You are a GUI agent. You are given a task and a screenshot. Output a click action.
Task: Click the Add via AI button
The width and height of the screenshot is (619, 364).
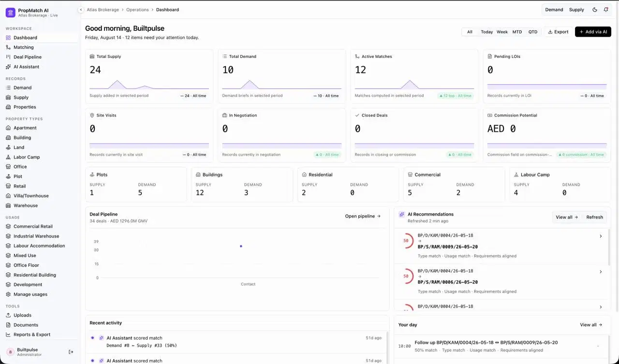pyautogui.click(x=593, y=32)
